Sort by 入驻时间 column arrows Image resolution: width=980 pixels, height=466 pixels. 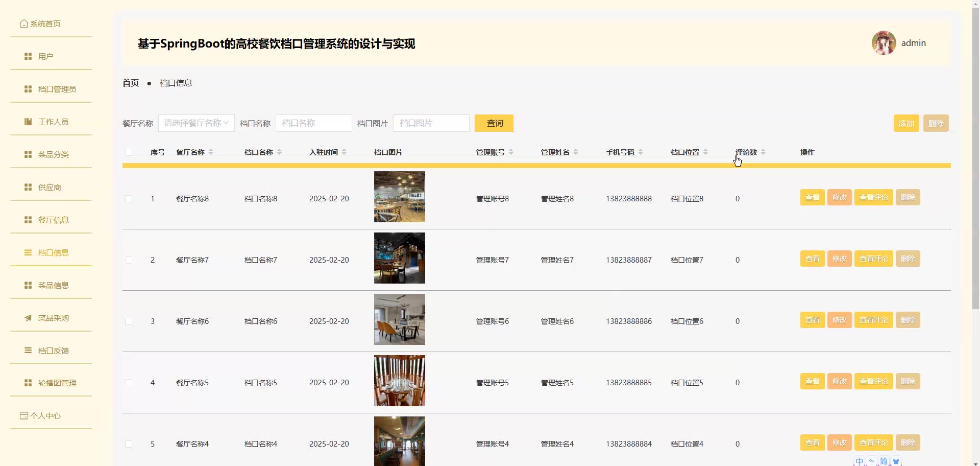[x=344, y=152]
